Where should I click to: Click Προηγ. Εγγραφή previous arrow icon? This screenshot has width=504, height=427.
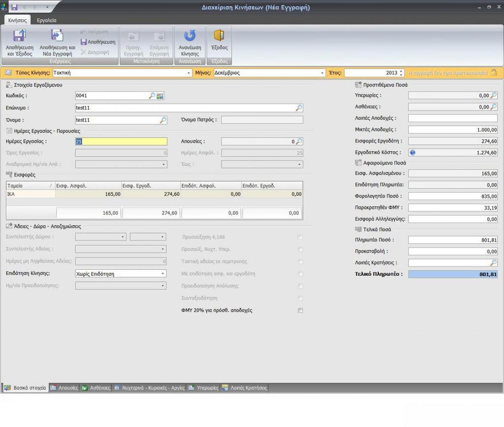133,36
